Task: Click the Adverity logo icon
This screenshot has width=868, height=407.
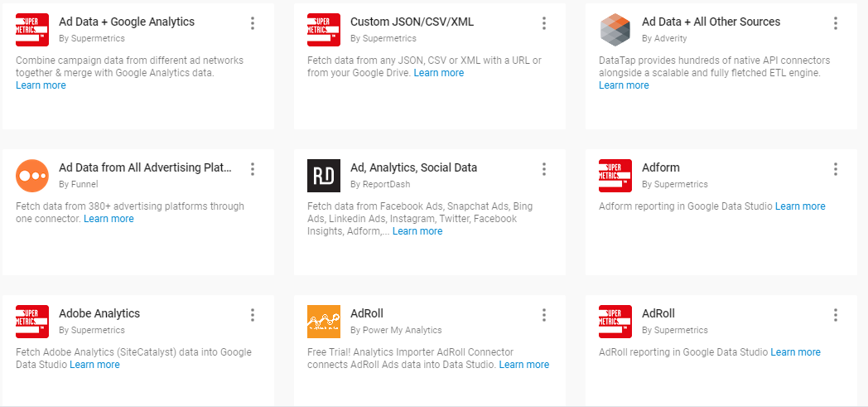Action: tap(615, 30)
